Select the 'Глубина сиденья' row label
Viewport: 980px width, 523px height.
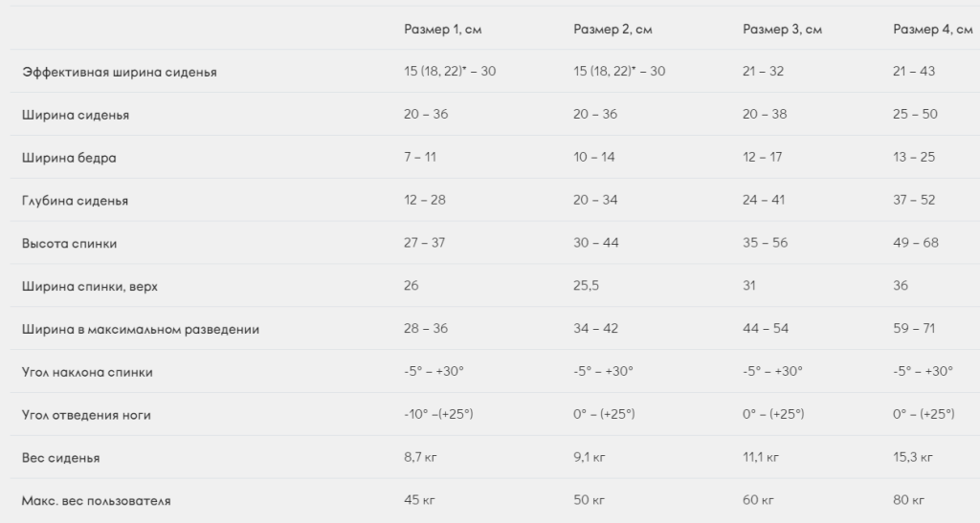click(75, 201)
